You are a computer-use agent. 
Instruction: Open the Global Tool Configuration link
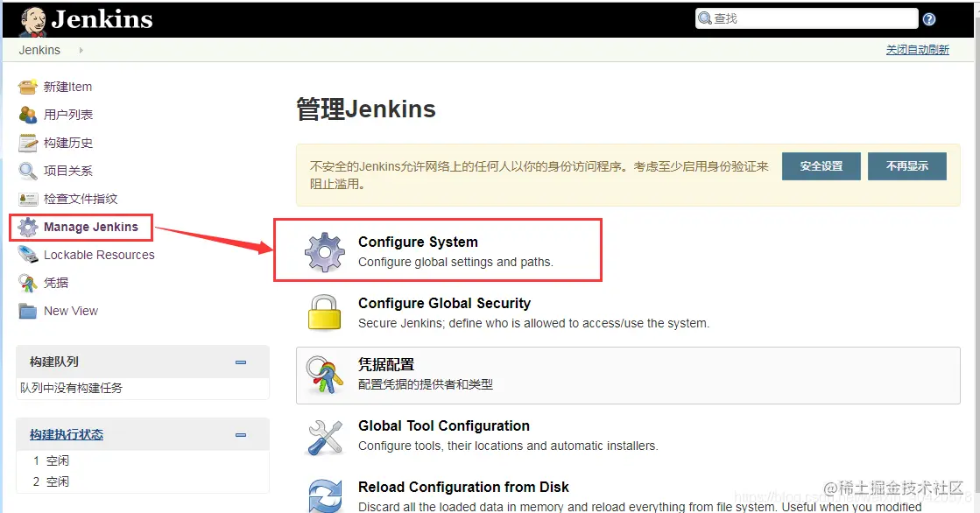click(444, 425)
